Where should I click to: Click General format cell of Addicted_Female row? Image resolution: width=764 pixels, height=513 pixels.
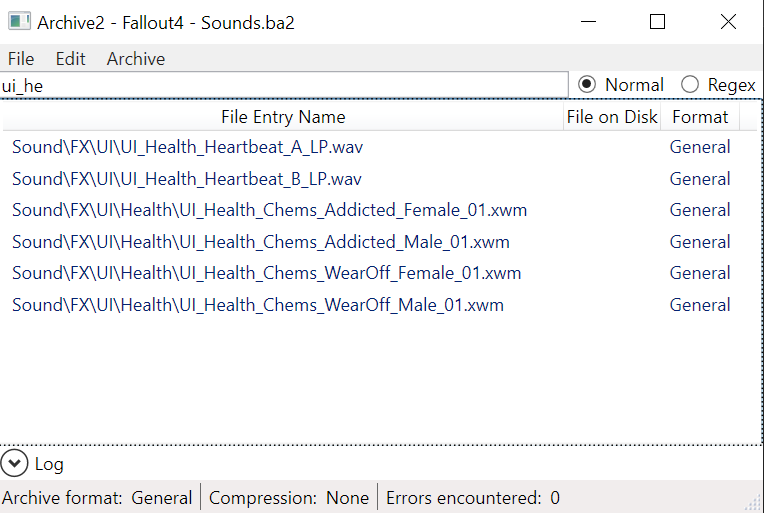[700, 210]
